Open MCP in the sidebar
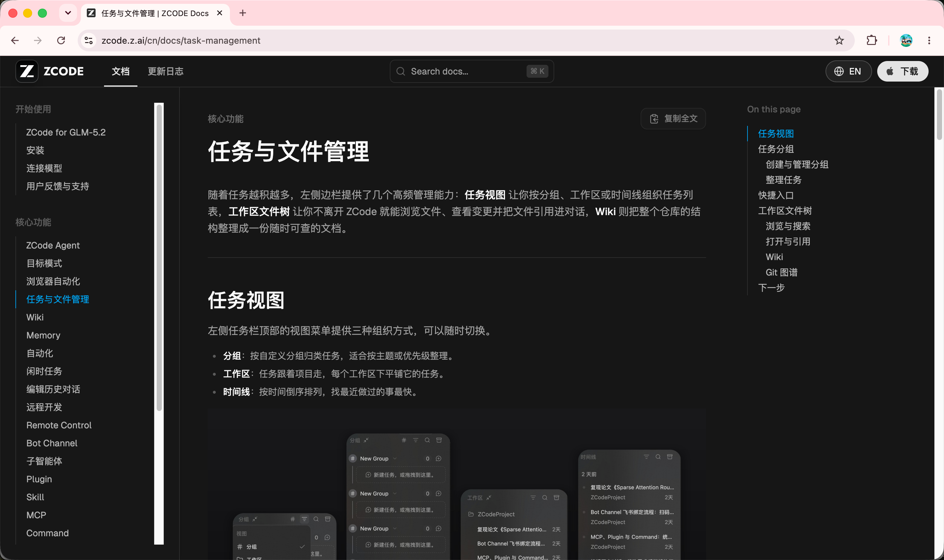The image size is (944, 560). point(36,515)
